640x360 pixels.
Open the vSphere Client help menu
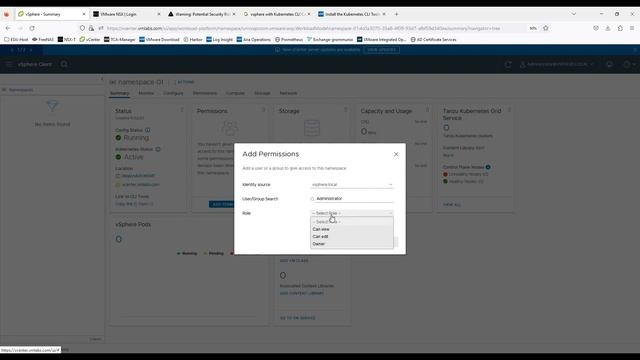[x=629, y=64]
